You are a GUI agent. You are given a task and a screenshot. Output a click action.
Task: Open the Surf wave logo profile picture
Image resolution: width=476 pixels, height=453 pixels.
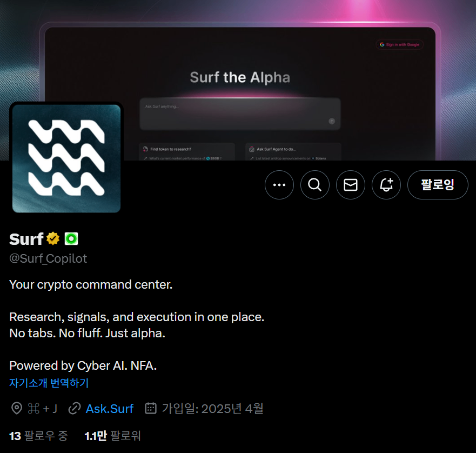(66, 158)
